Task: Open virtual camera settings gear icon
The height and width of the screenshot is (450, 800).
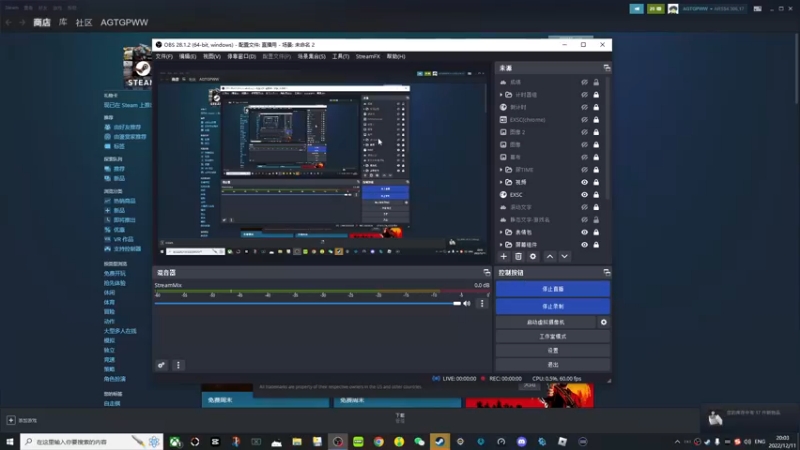Action: pos(604,322)
